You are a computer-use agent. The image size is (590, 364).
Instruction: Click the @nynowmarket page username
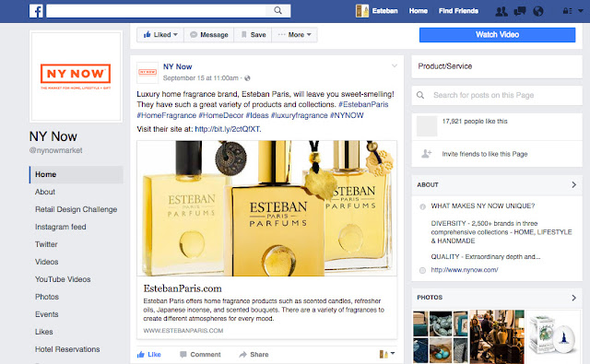[55, 150]
